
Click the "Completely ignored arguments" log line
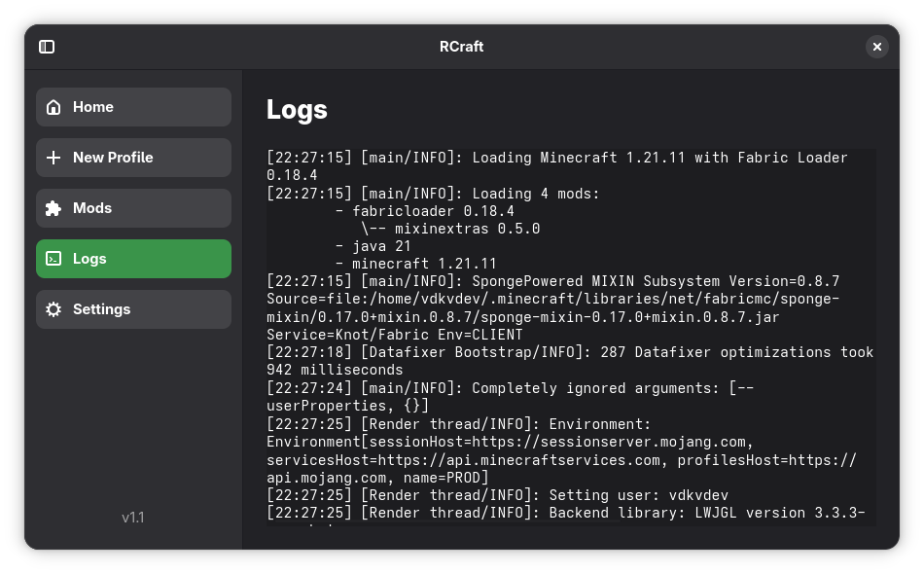pyautogui.click(x=511, y=397)
